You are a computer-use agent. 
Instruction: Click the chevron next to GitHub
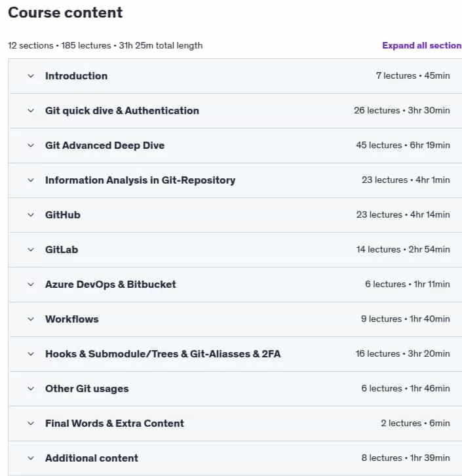(31, 215)
